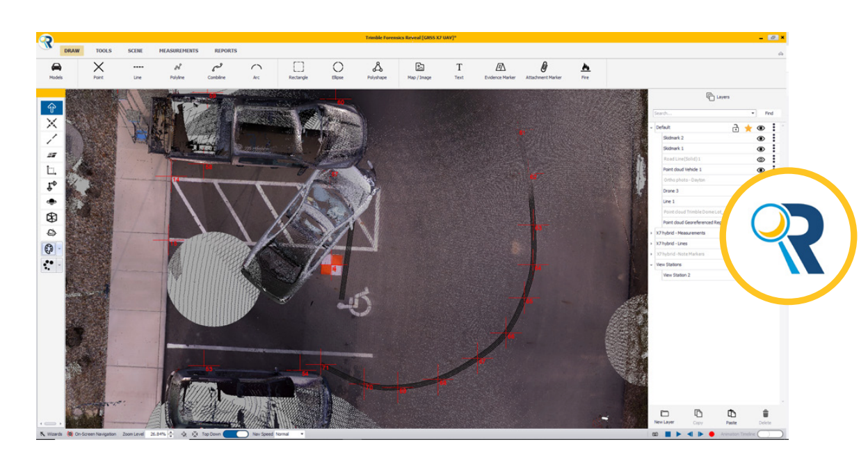This screenshot has height=465, width=868.
Task: Click the Find button in Layers
Action: point(769,113)
